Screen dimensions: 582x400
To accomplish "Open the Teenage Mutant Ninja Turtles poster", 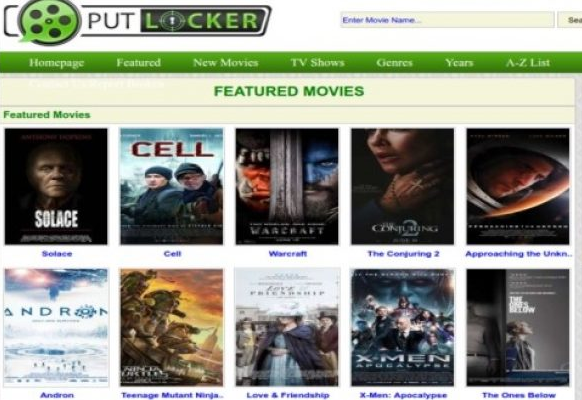I will pos(171,327).
